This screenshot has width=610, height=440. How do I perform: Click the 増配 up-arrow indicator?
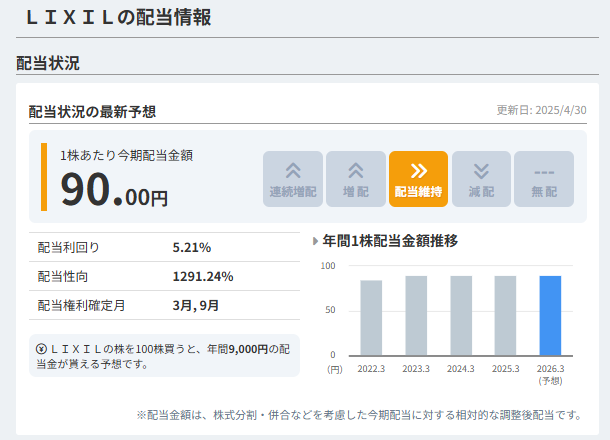[356, 179]
